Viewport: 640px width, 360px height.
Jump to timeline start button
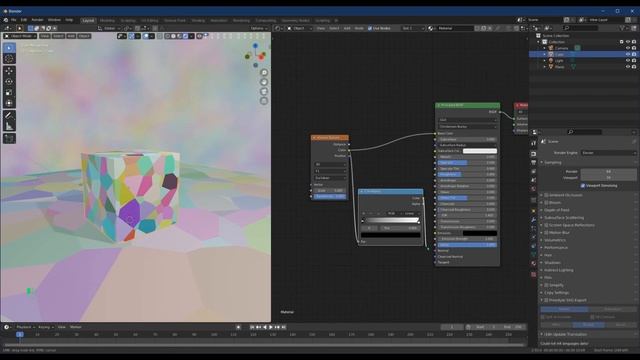pyautogui.click(x=252, y=327)
